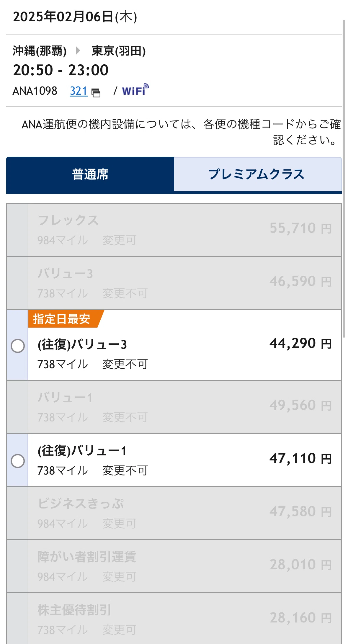Click the WiFi service icon
348x644 pixels.
click(135, 90)
